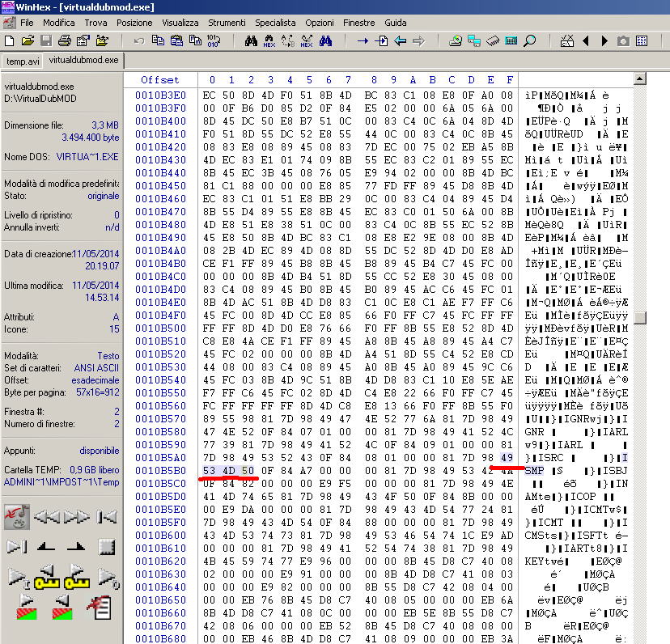This screenshot has width=670, height=644.
Task: Click the square stop button
Action: 107,547
